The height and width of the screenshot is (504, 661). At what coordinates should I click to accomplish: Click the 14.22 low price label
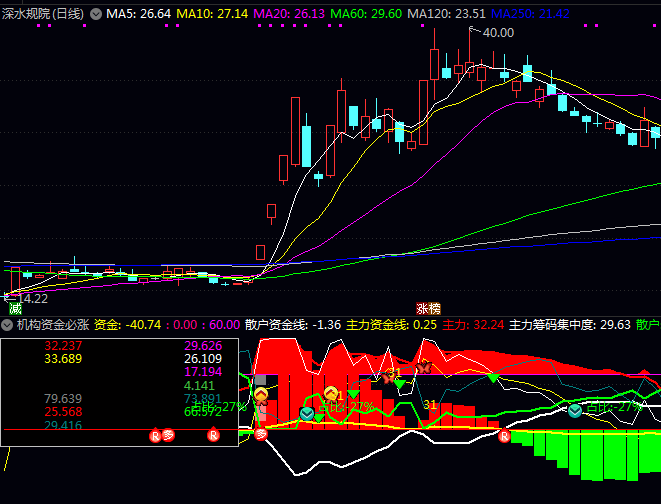pos(33,299)
